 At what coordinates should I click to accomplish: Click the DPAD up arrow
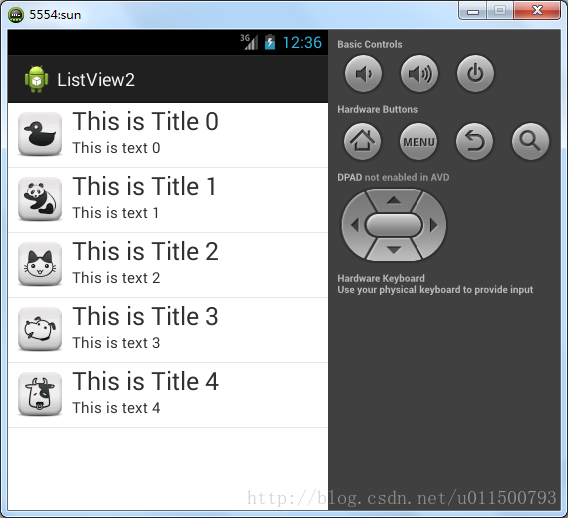[x=394, y=200]
